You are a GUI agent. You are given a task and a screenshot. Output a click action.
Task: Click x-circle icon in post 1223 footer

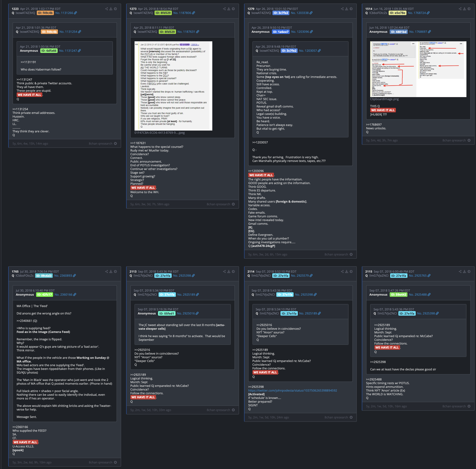coord(115,144)
